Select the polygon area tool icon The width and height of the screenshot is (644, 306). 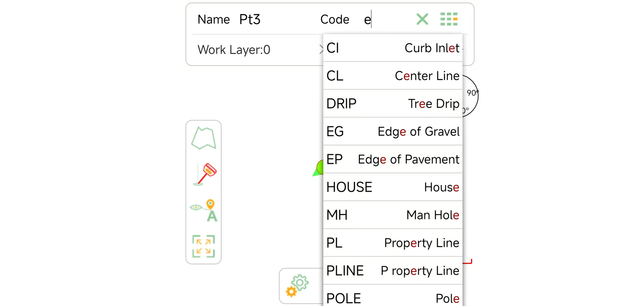pos(204,138)
